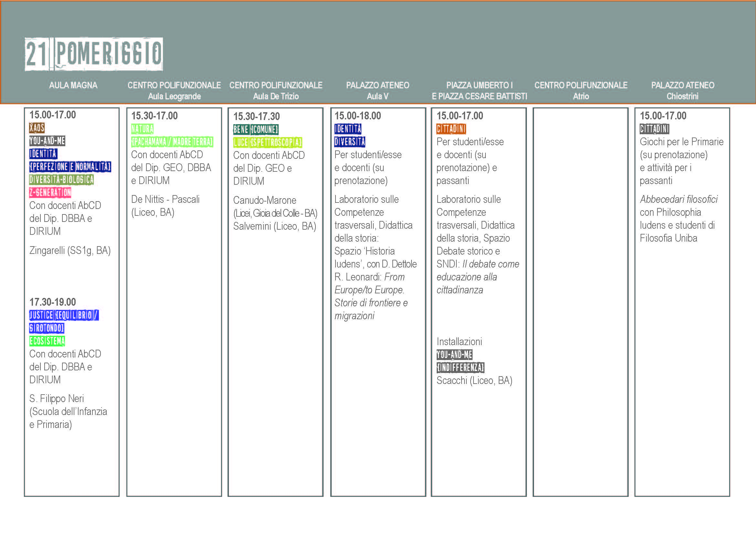Click the 15.00-17.00 time in Aula Magna
Image resolution: width=756 pixels, height=535 pixels.
click(53, 115)
